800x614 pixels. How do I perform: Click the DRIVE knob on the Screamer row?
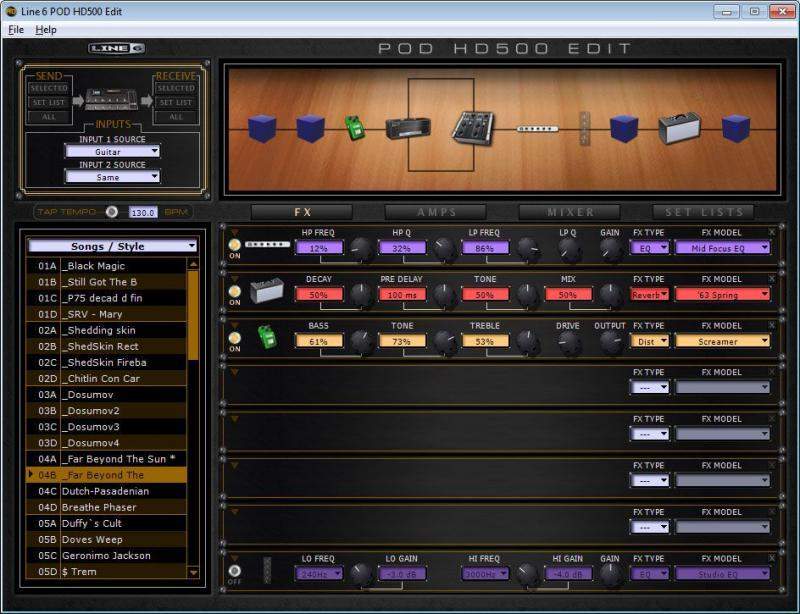[569, 343]
